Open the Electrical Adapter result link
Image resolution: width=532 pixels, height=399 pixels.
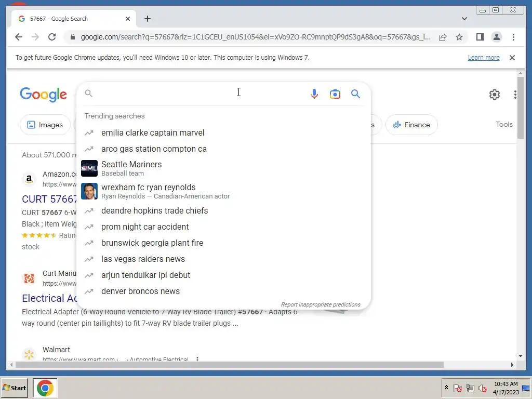(49, 298)
